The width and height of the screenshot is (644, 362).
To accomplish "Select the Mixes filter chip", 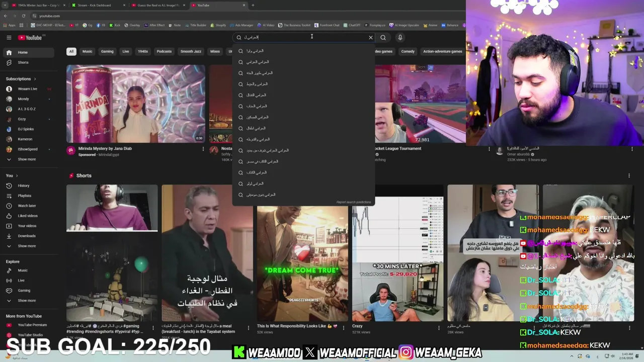I will coord(215,51).
